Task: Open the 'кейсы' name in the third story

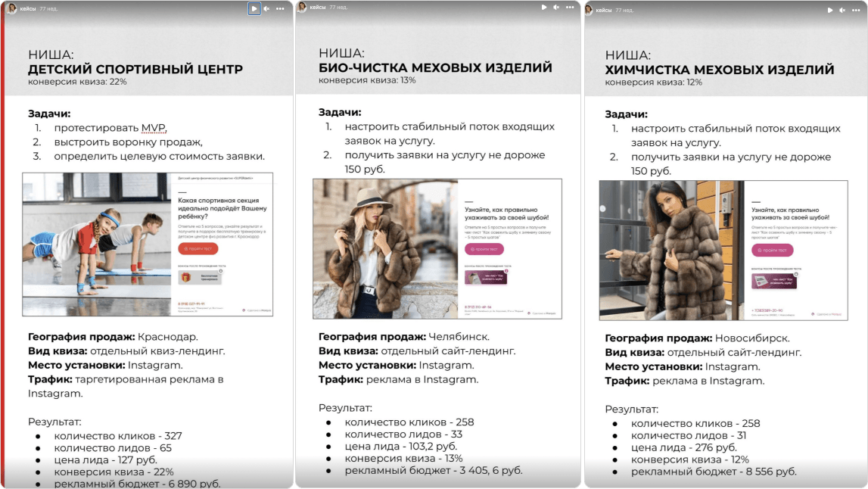Action: tap(604, 10)
